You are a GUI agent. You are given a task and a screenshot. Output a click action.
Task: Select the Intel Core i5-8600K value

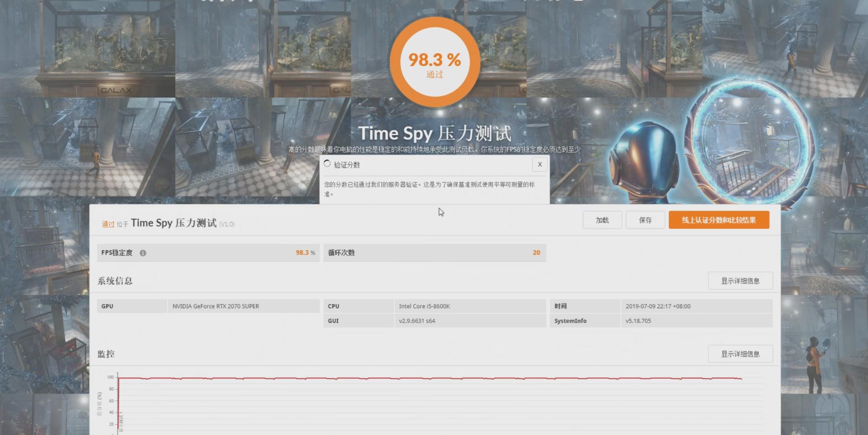point(424,306)
